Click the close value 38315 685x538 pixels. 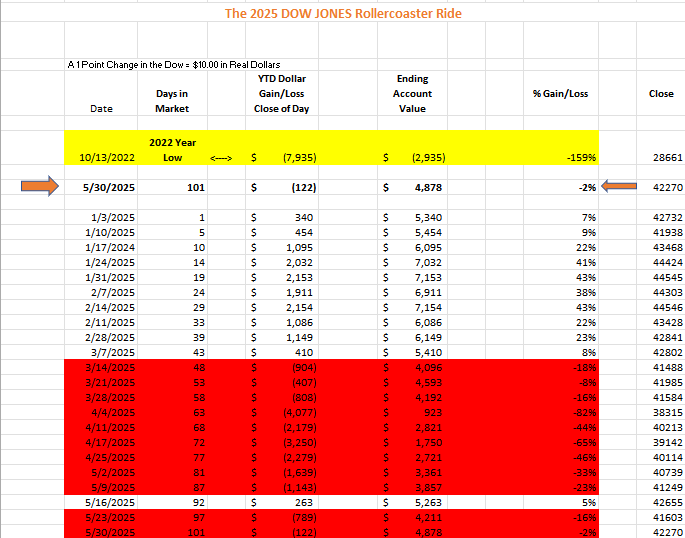(668, 413)
